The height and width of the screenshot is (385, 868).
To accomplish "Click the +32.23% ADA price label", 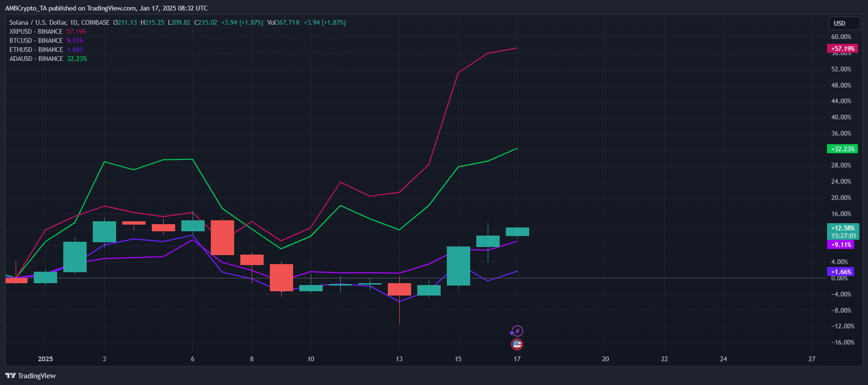I will [843, 149].
